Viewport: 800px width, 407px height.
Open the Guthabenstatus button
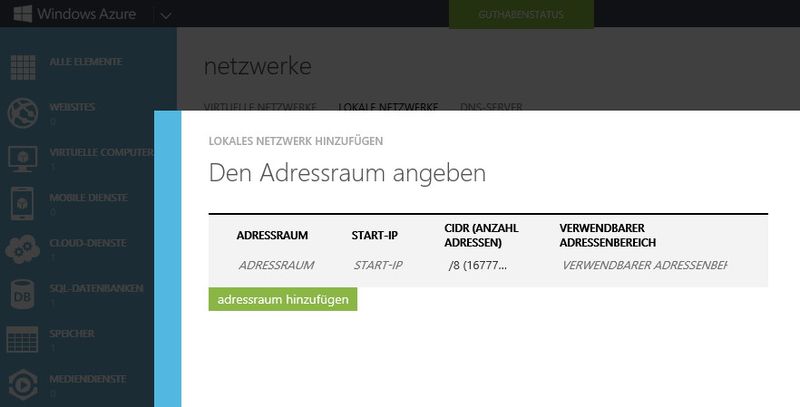521,14
